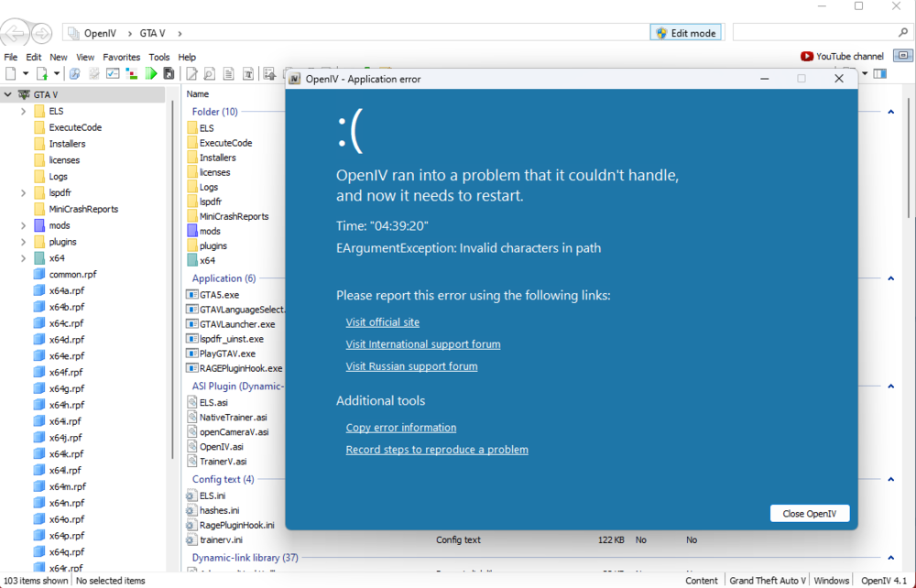Screen dimensions: 916x588
Task: Click the Close OpenIV button
Action: click(x=810, y=513)
